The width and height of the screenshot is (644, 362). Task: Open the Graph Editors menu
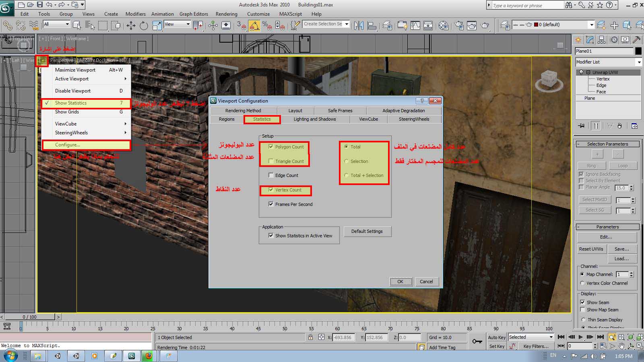coord(194,14)
